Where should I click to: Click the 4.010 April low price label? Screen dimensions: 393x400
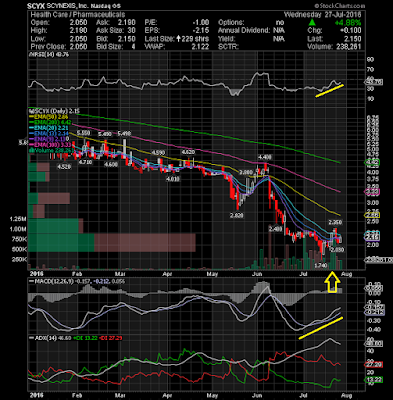(x=173, y=179)
